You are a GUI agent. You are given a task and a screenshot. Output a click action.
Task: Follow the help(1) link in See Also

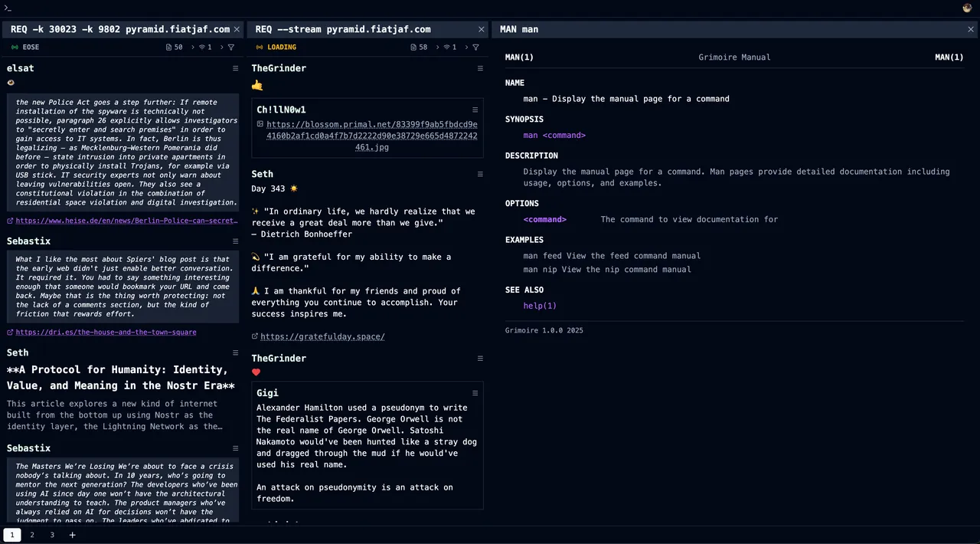540,306
